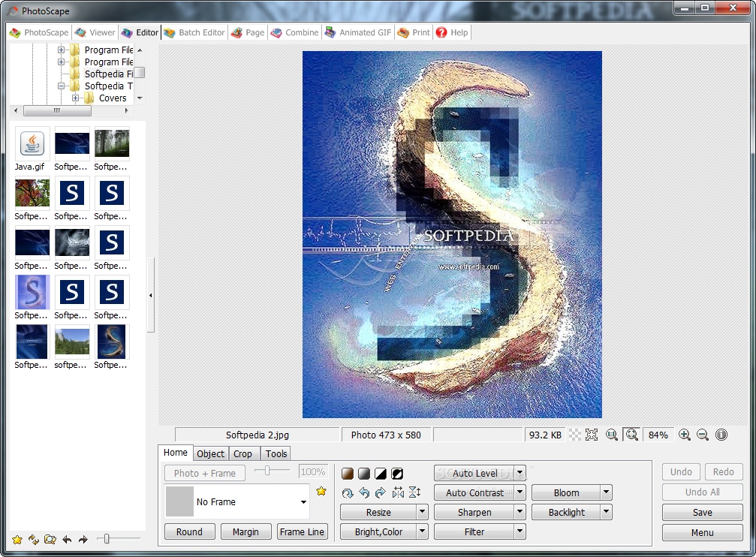Select the red leaves photo thumbnail
Screen dimensions: 756x557
pos(32,193)
